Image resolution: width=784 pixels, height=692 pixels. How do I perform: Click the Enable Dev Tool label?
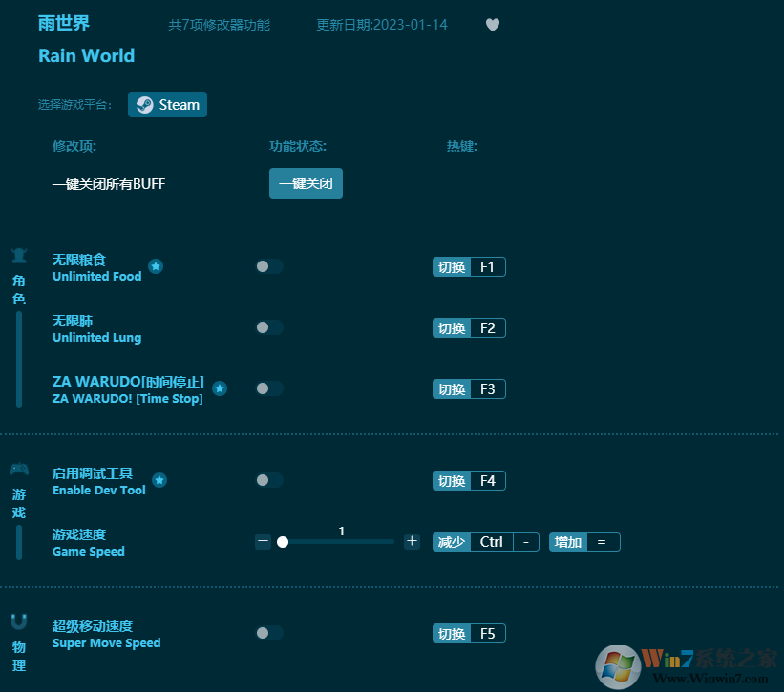pyautogui.click(x=99, y=491)
